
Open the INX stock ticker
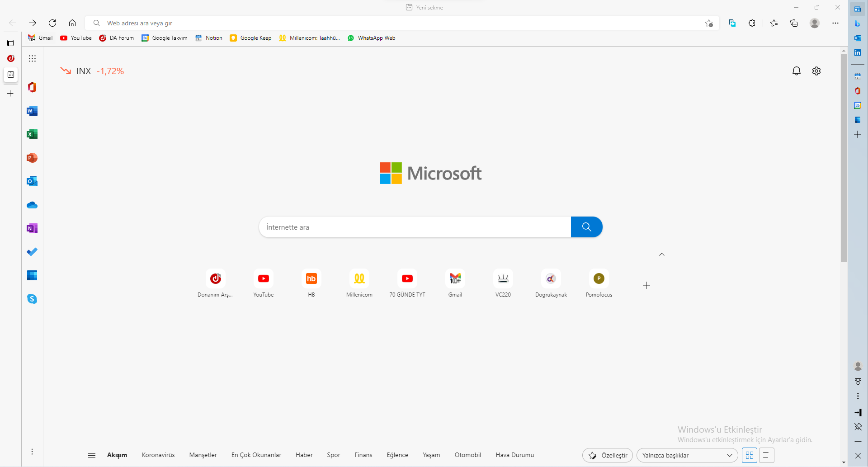click(92, 71)
